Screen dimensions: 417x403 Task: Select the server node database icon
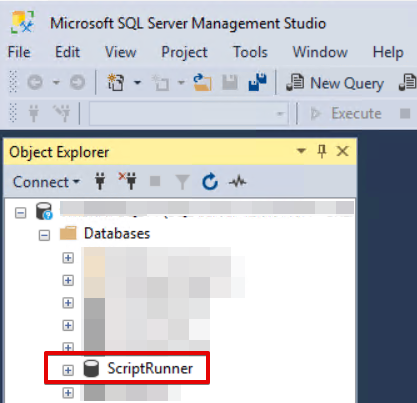(44, 211)
